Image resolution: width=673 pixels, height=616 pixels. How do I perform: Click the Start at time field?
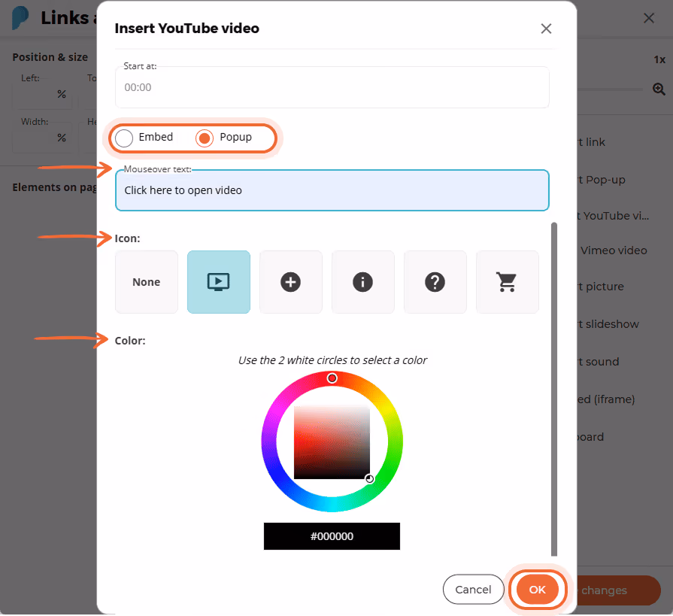pos(332,87)
